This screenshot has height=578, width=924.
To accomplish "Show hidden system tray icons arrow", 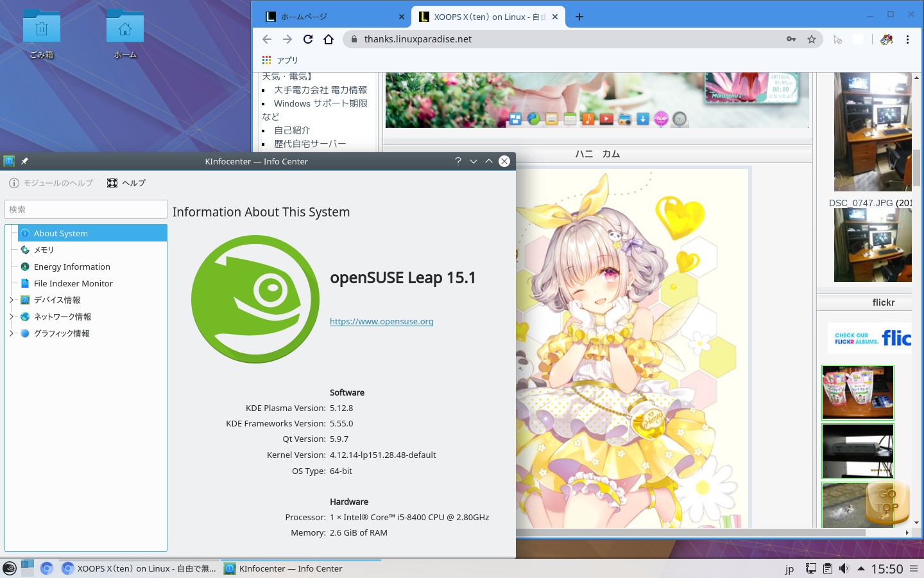I will tap(860, 568).
